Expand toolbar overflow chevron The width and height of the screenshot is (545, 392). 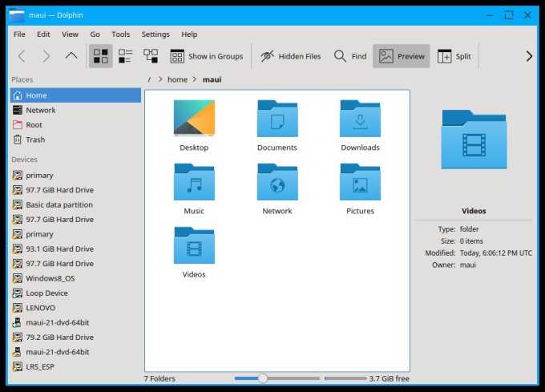click(528, 56)
